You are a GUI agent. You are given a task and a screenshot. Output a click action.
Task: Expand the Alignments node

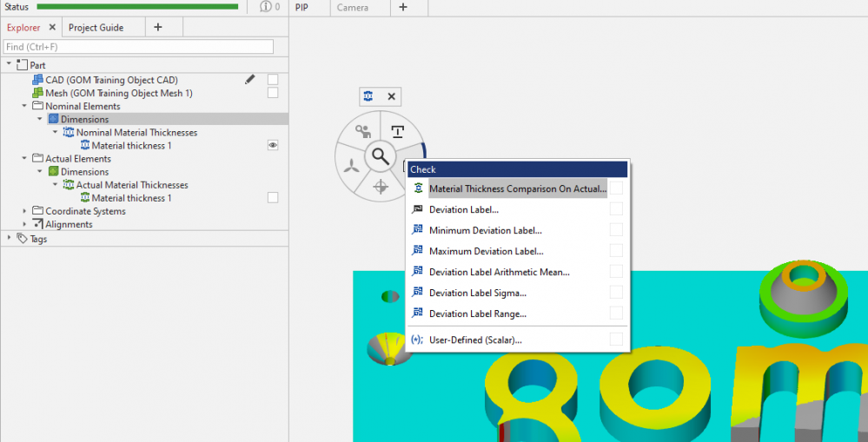tap(24, 224)
